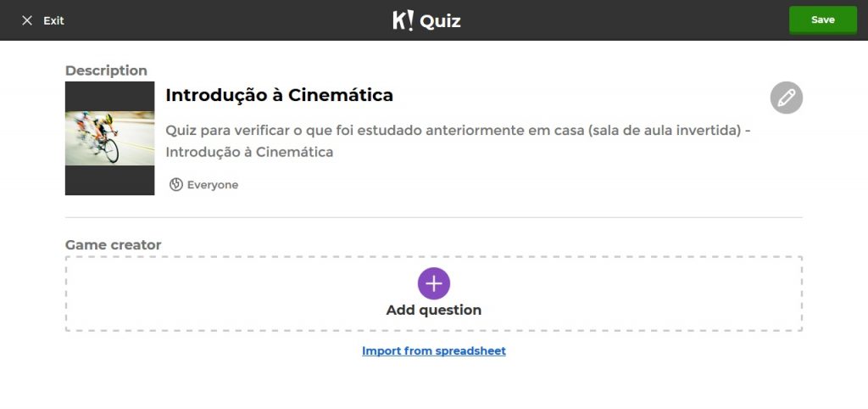868x409 pixels.
Task: Open the Import from spreadsheet link
Action: click(x=434, y=350)
